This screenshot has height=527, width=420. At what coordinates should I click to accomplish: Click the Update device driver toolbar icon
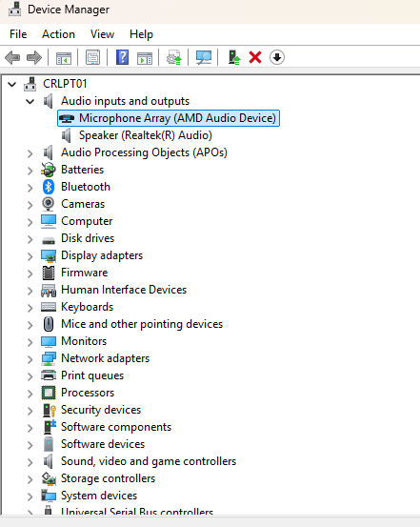(x=174, y=57)
